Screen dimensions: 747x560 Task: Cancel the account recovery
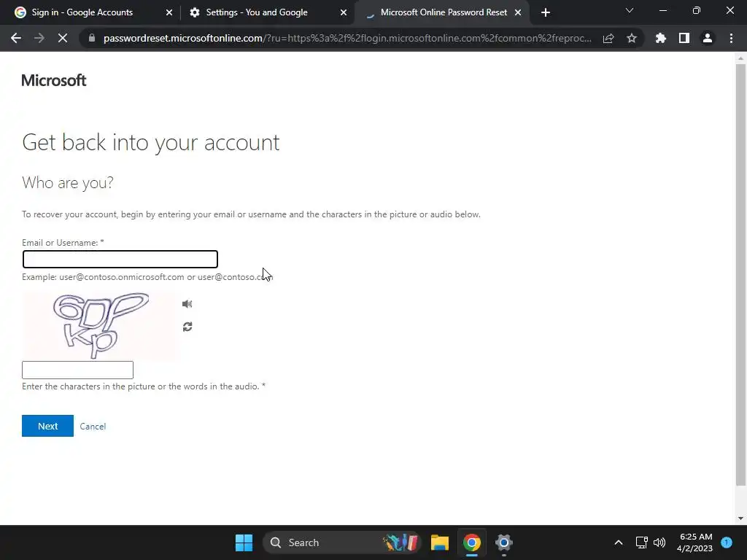(93, 426)
